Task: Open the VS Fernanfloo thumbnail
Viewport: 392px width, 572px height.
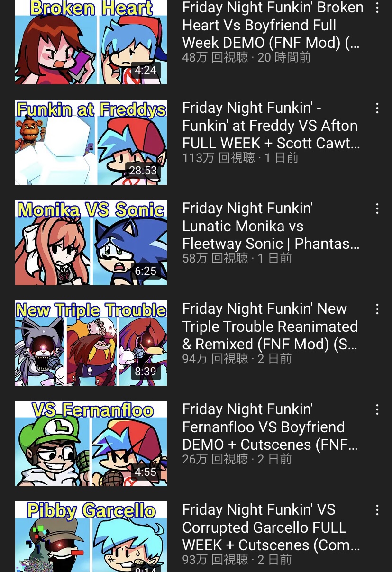Action: point(91,444)
